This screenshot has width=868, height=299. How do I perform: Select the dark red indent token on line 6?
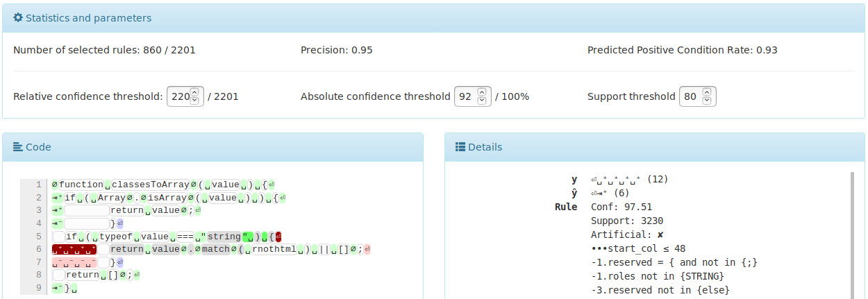[x=73, y=249]
